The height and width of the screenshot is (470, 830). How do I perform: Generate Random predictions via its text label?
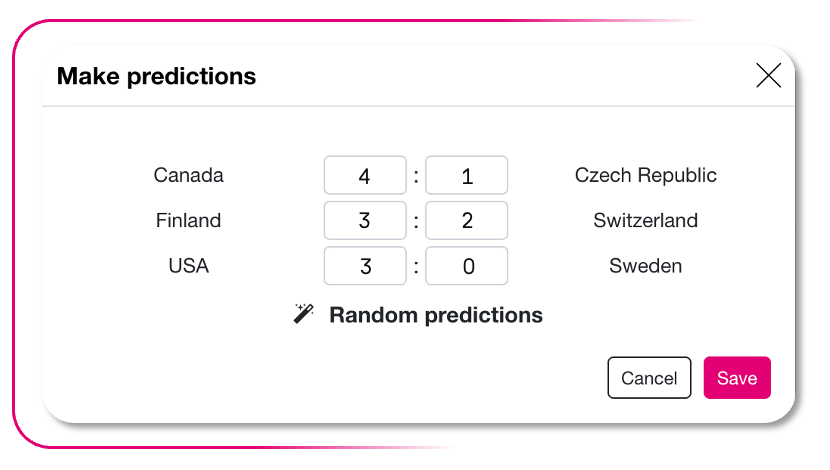pos(435,315)
